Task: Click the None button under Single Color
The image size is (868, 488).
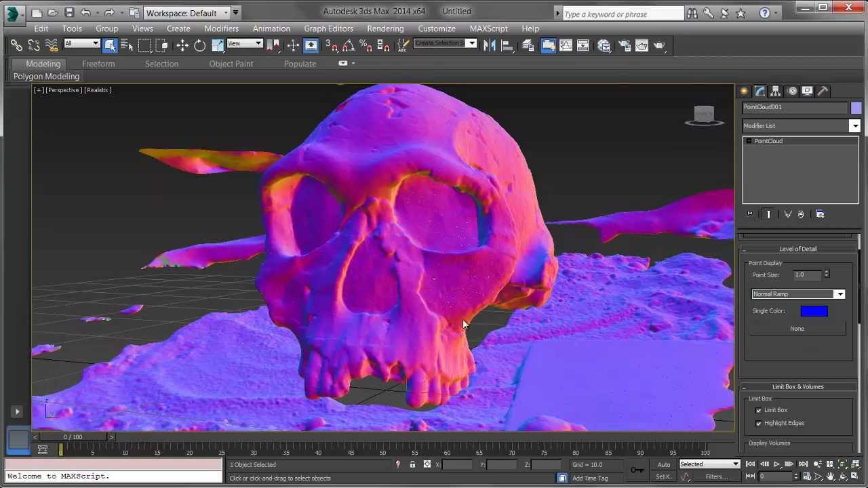Action: coord(797,329)
